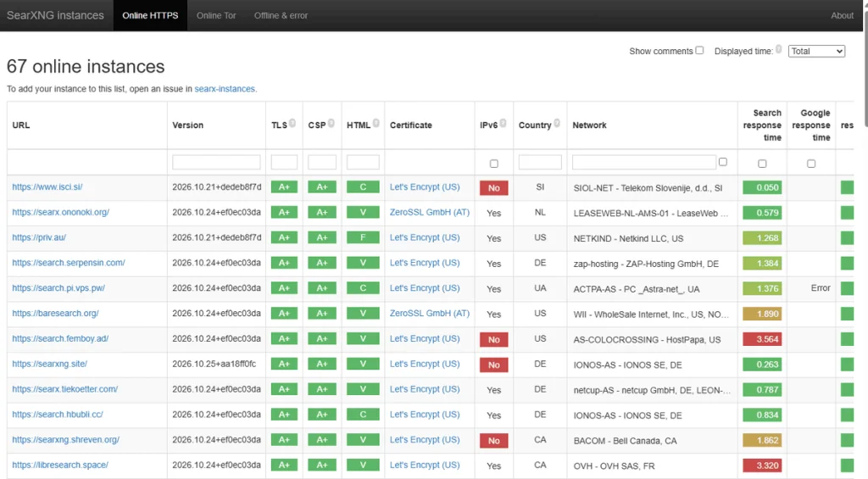Click Let's Encrypt certificate for www.isci.si
Viewport: 868px width, 479px height.
(x=425, y=187)
